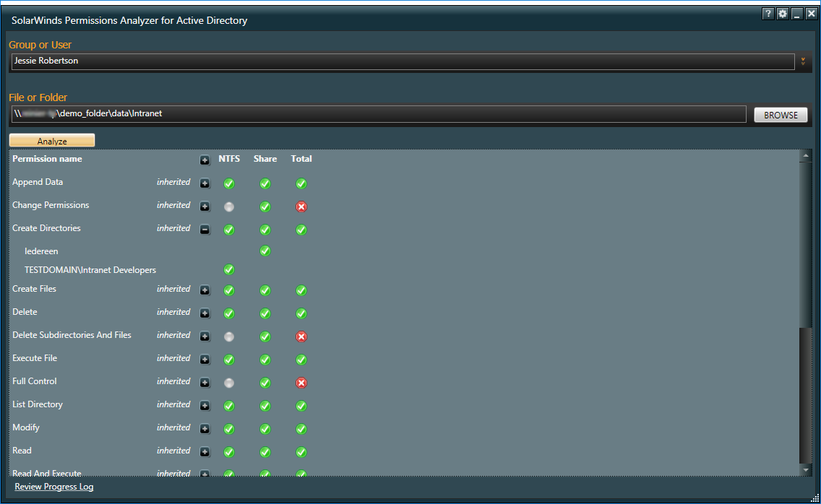
Task: Expand all permissions using header plus button
Action: tap(205, 160)
